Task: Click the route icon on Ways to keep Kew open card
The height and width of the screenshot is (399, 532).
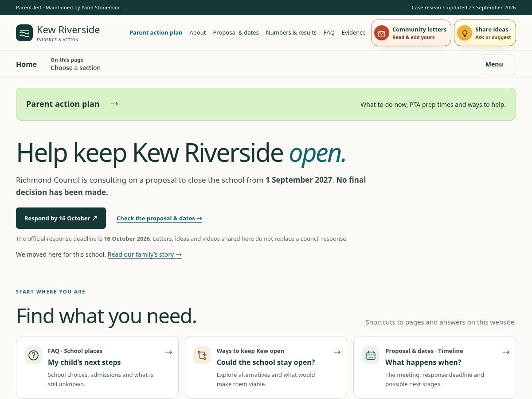Action: [x=202, y=355]
